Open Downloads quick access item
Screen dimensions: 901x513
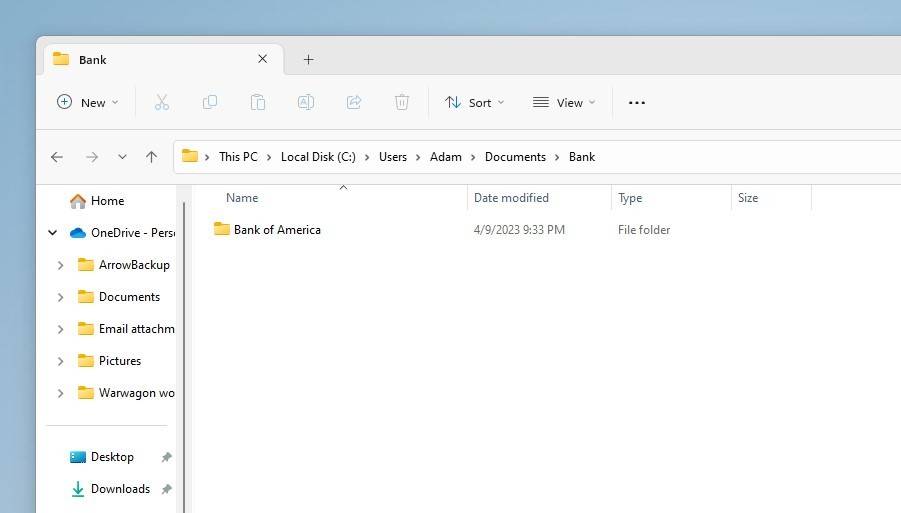coord(120,489)
